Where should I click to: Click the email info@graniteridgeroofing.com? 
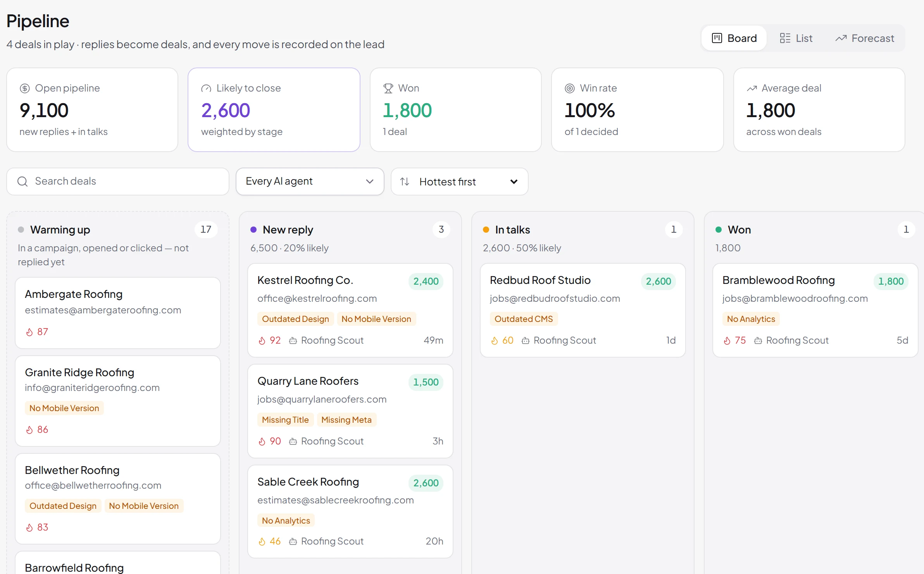click(92, 387)
